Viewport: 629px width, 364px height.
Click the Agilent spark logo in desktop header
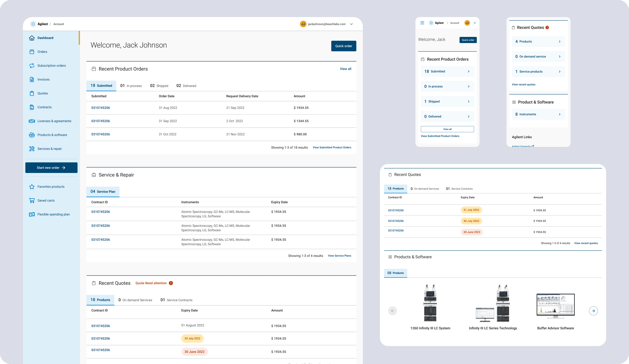tap(33, 24)
